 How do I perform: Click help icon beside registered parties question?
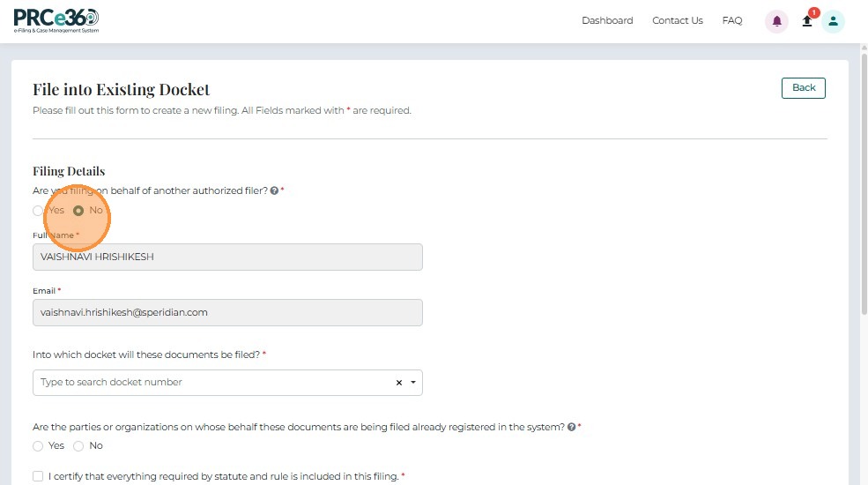(572, 427)
